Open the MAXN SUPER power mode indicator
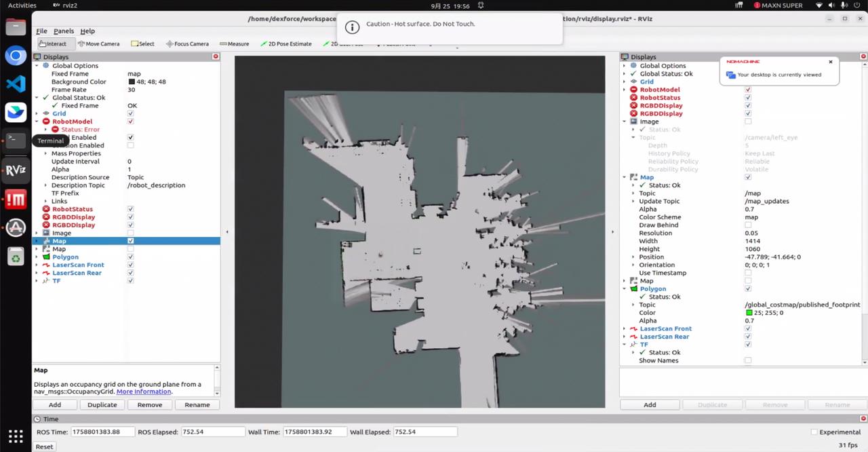Viewport: 868px width, 452px height. (778, 5)
